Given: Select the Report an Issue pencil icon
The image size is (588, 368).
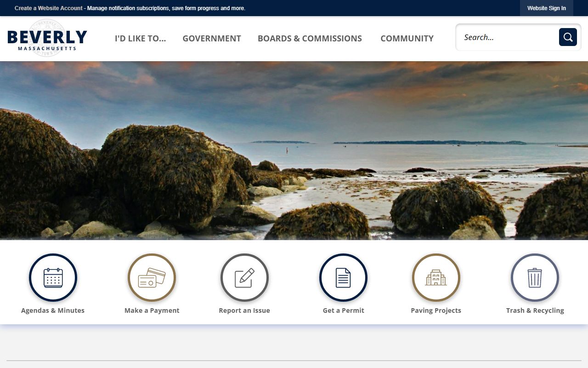Looking at the screenshot, I should pos(244,278).
